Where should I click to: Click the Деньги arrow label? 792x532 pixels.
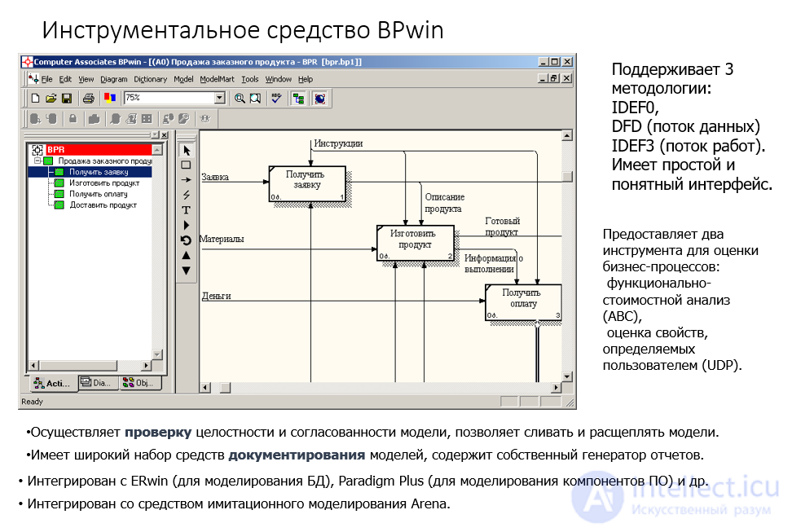coord(216,296)
